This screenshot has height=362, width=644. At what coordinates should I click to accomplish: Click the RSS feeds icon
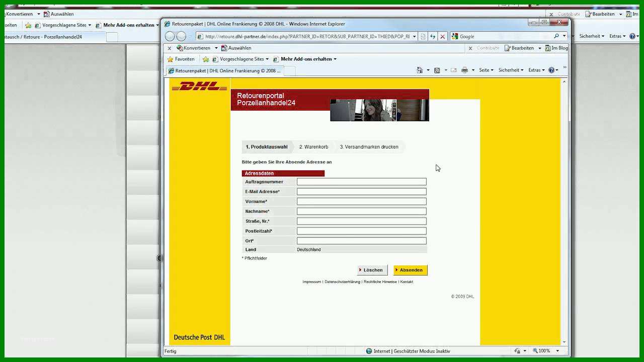(437, 70)
